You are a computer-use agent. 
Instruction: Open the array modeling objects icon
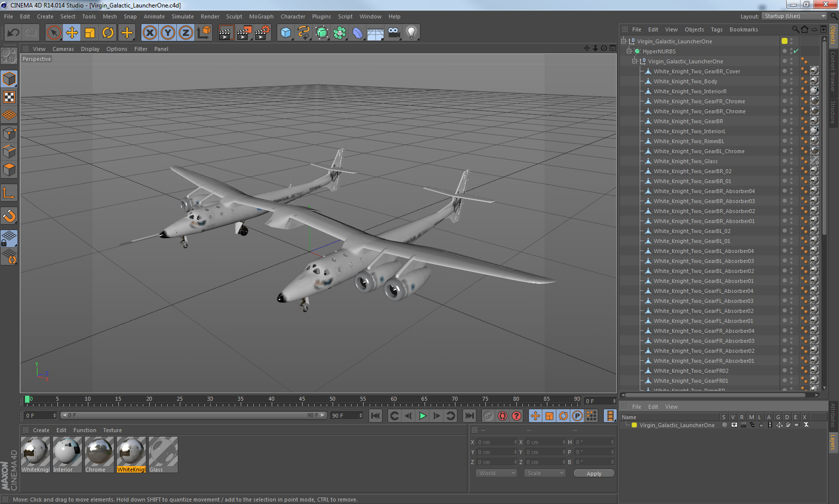(340, 33)
